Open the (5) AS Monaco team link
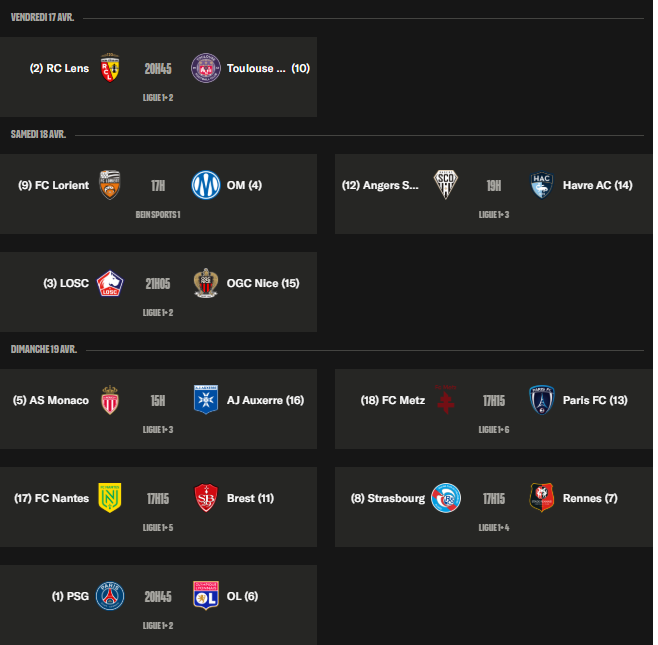 click(51, 400)
